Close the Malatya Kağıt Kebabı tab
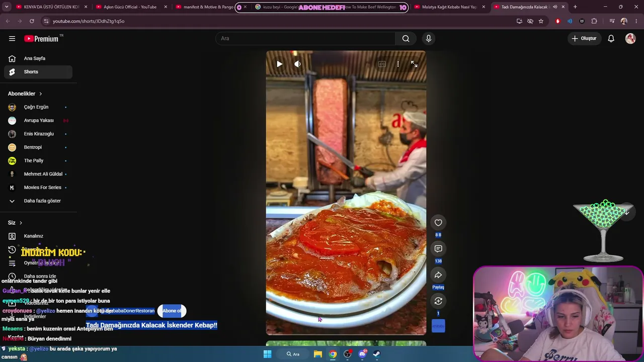This screenshot has height=362, width=644. coord(484,7)
